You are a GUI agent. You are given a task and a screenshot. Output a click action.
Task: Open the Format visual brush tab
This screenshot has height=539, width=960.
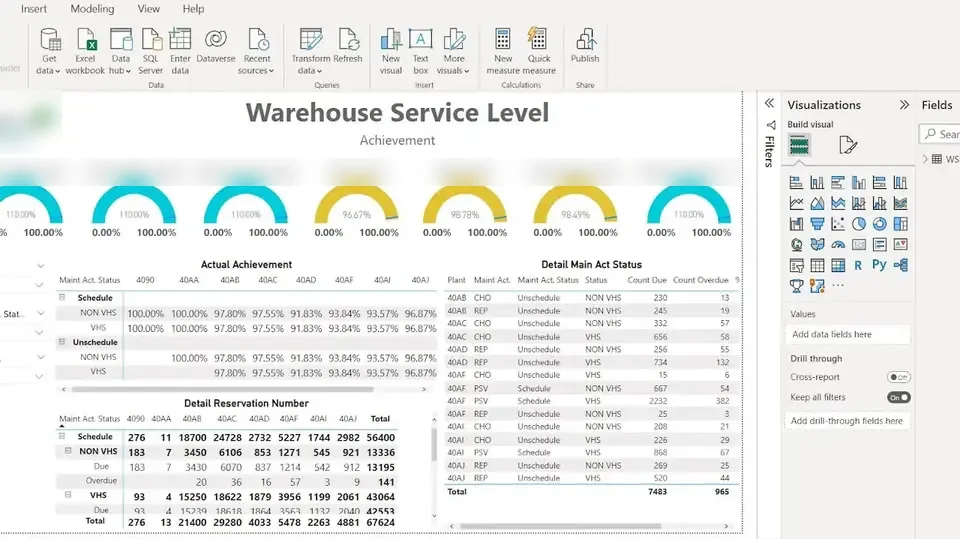click(x=847, y=145)
